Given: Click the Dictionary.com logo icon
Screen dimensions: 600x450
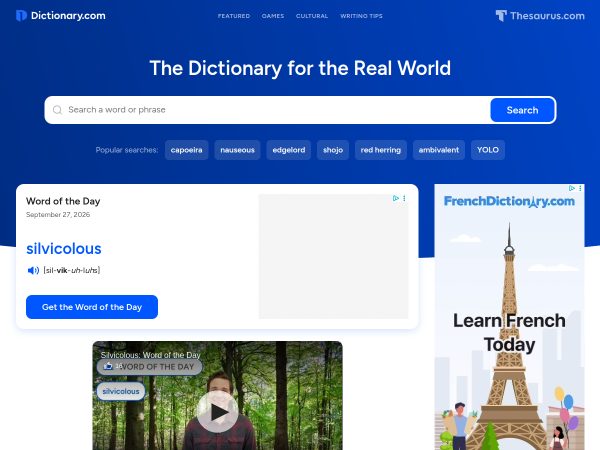Looking at the screenshot, I should coord(21,16).
